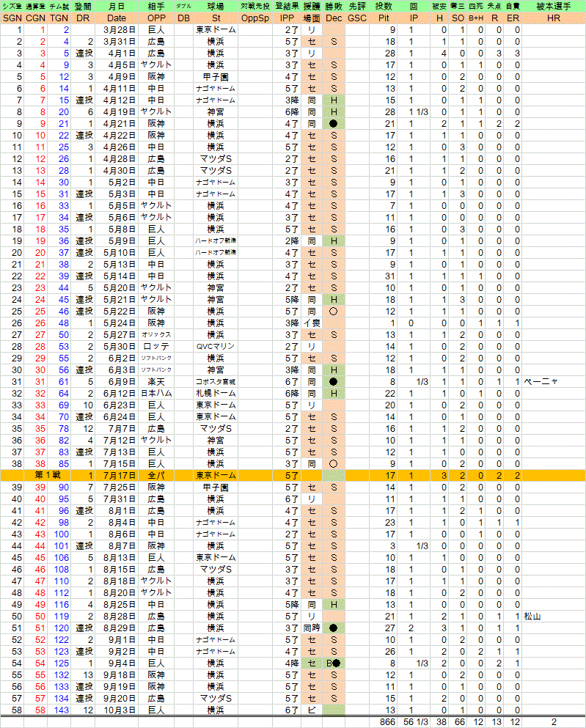The width and height of the screenshot is (586, 728).
Task: Select the team game number 100
Action: 61,534
